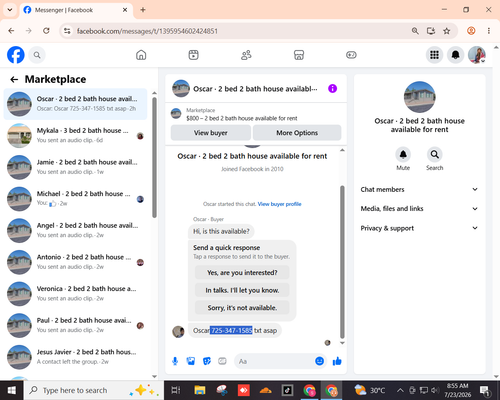Viewport: 500px width, 400px height.
Task: Click the View buyer button
Action: click(x=211, y=133)
